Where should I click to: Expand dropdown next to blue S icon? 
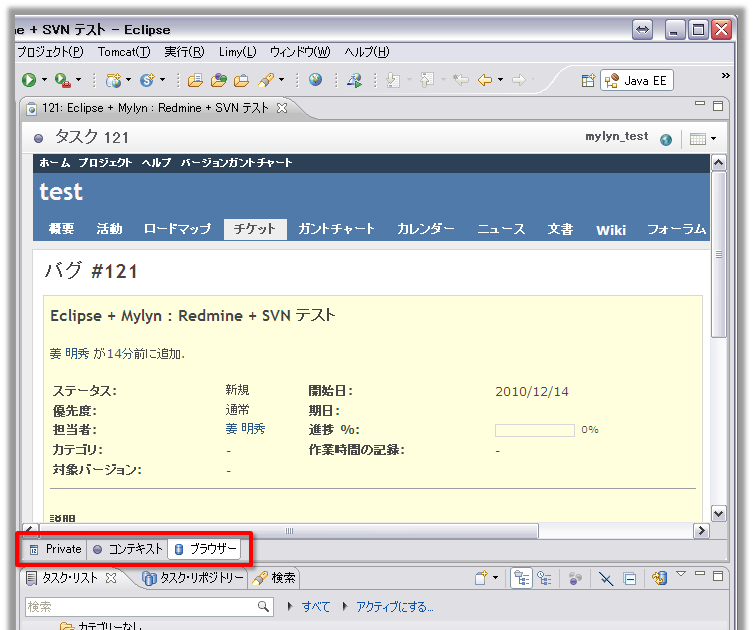162,80
